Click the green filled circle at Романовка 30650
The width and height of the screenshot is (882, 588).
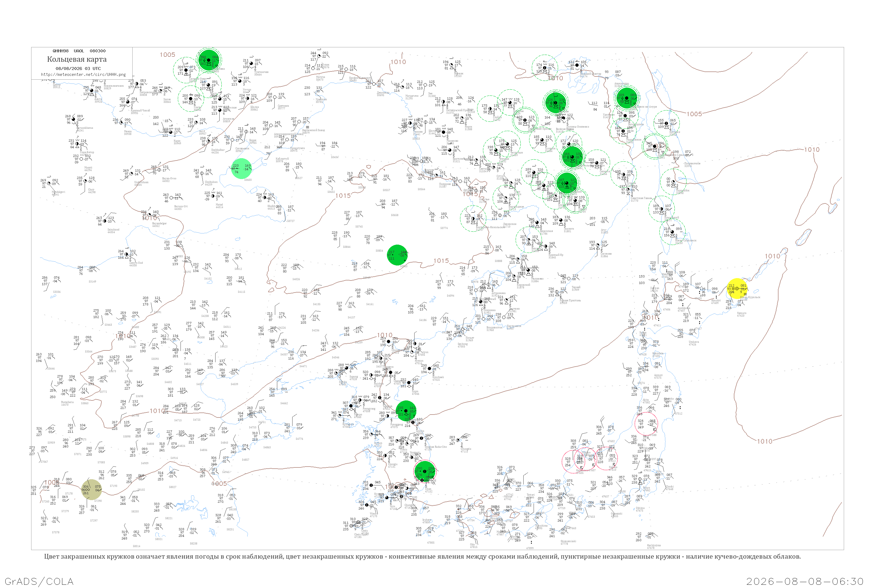point(208,60)
